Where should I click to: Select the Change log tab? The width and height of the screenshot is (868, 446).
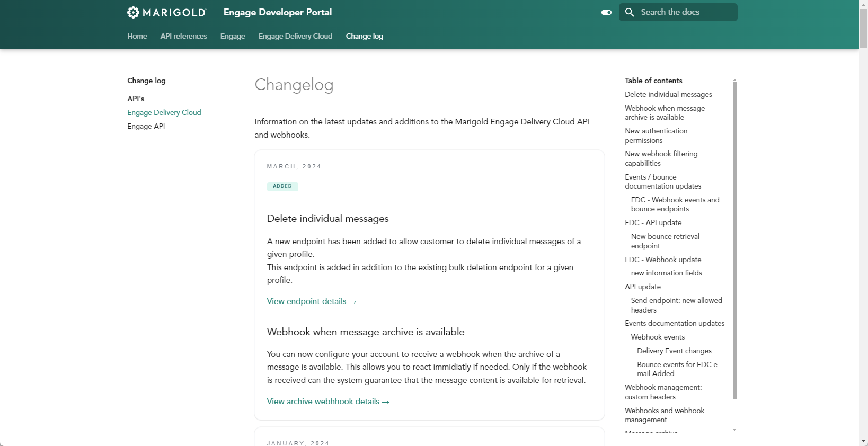(x=365, y=36)
